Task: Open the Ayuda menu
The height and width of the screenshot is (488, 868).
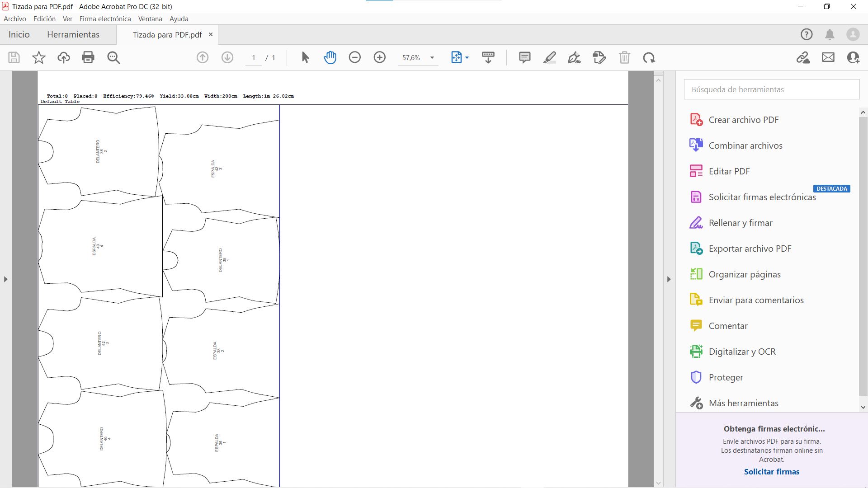Action: [x=179, y=19]
